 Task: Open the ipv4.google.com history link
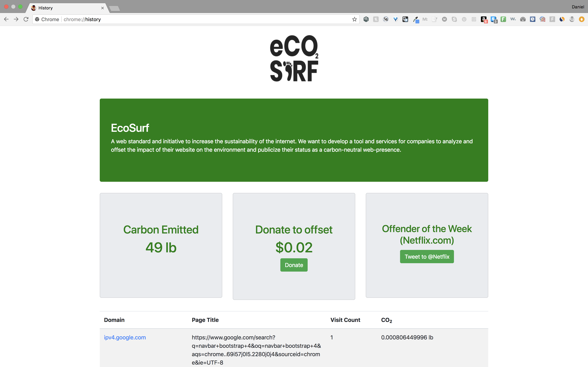(125, 337)
